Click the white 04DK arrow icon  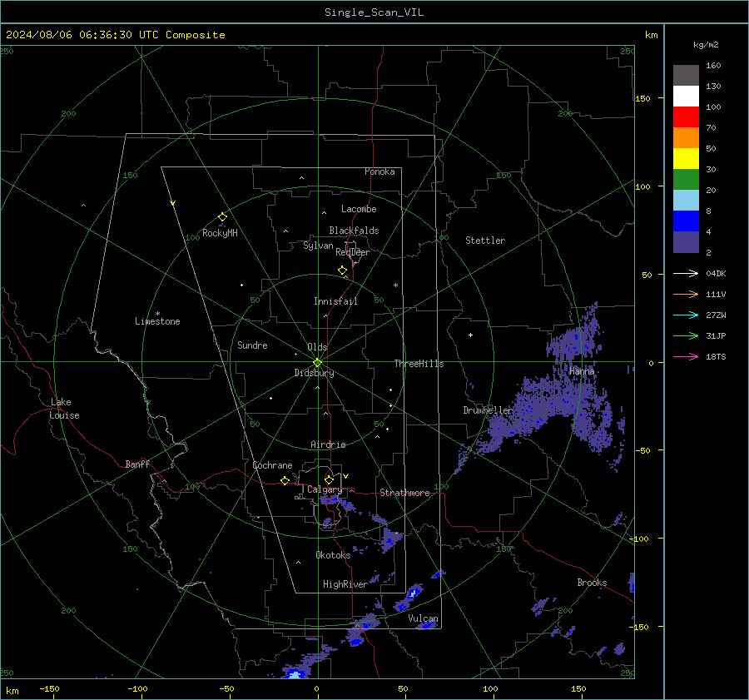coord(686,273)
